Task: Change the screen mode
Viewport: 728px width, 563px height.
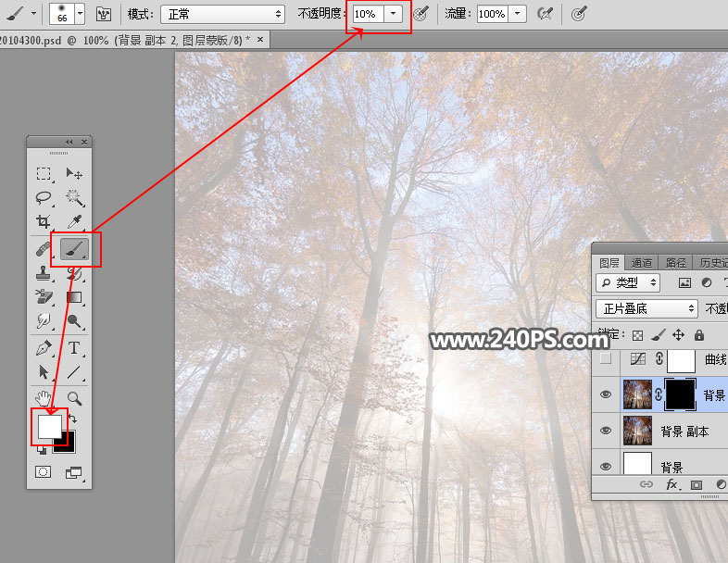Action: (x=73, y=472)
